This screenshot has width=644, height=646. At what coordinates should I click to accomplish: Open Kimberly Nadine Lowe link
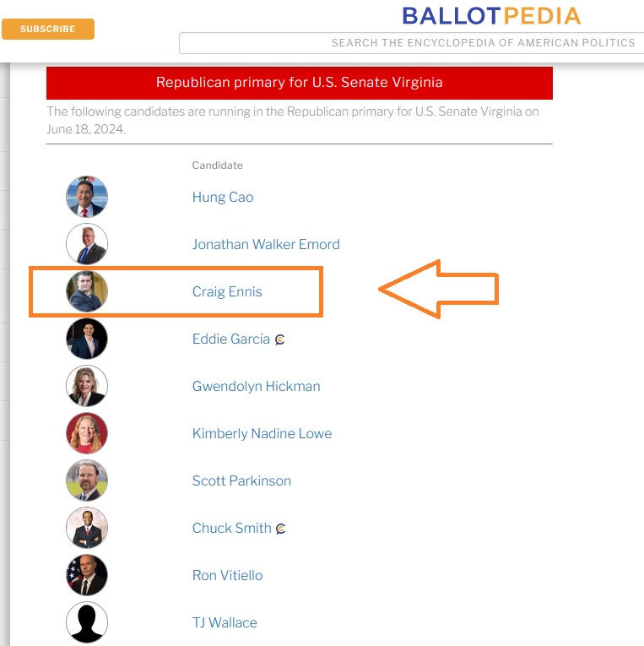click(262, 433)
